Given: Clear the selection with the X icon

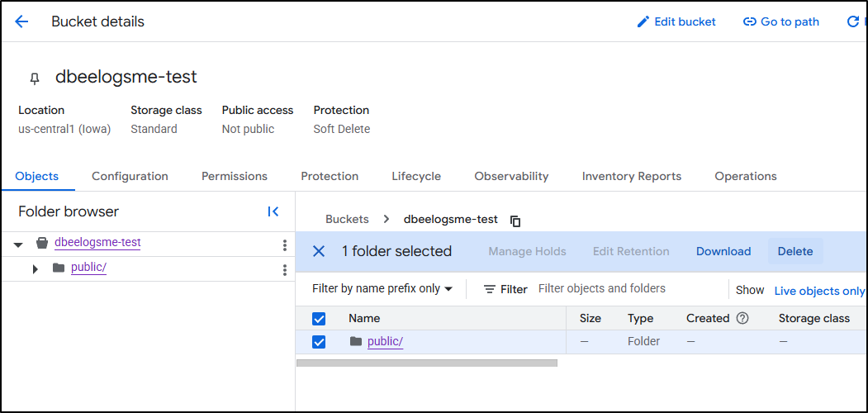Looking at the screenshot, I should (x=319, y=252).
